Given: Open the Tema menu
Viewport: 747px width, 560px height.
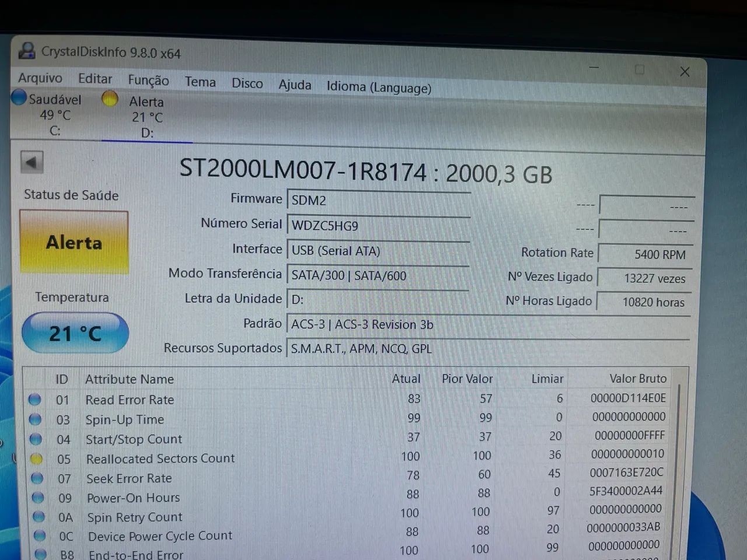Looking at the screenshot, I should [x=200, y=82].
